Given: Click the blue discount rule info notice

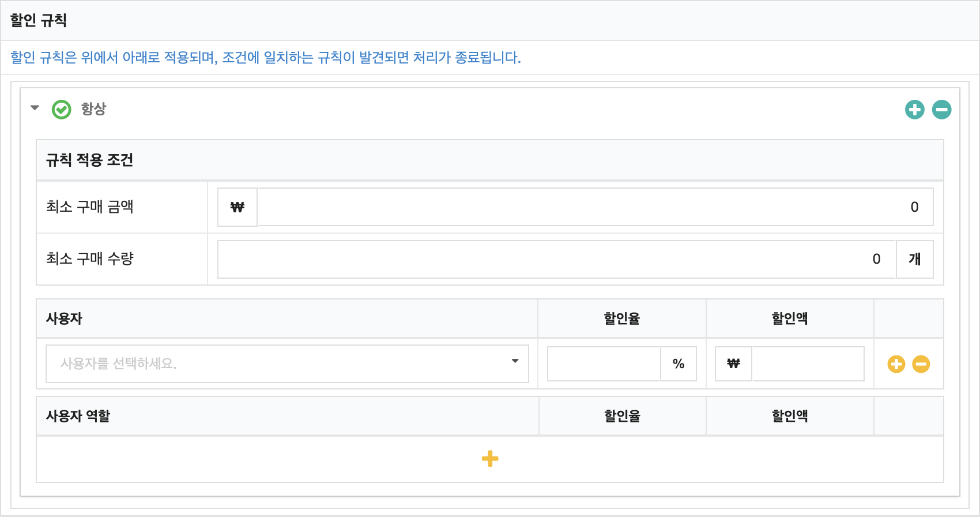Looking at the screenshot, I should click(x=266, y=58).
